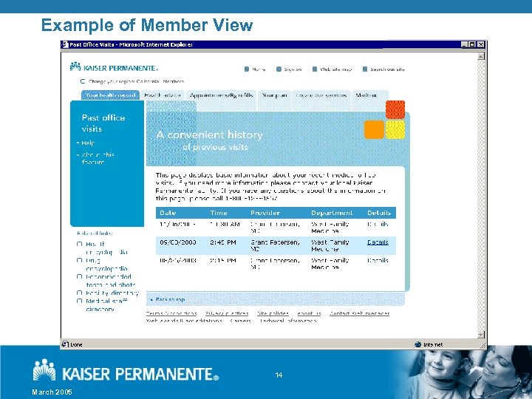532x399 pixels.
Task: Open the Privacy practices footer link
Action: [x=227, y=313]
